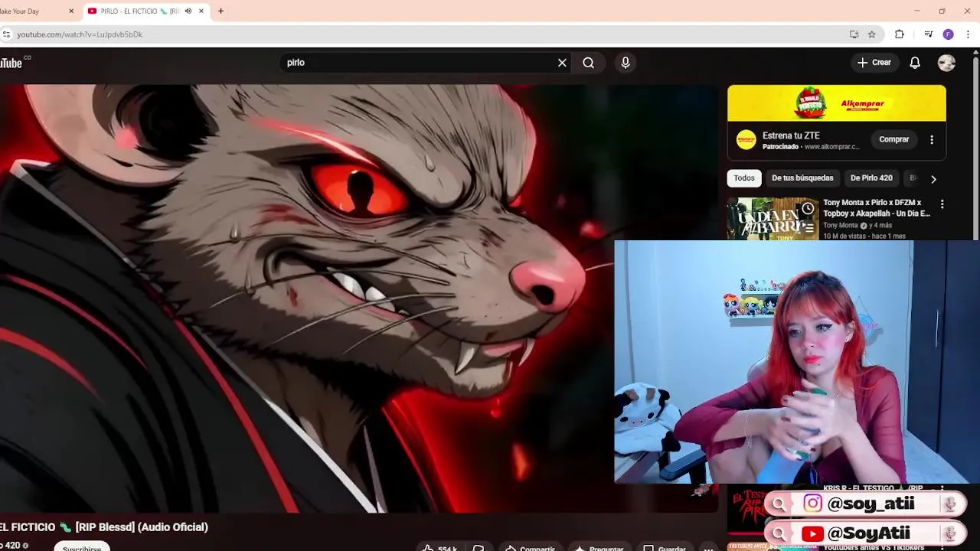This screenshot has width=980, height=551.
Task: Open the 420 channel name below the title
Action: coord(10,545)
